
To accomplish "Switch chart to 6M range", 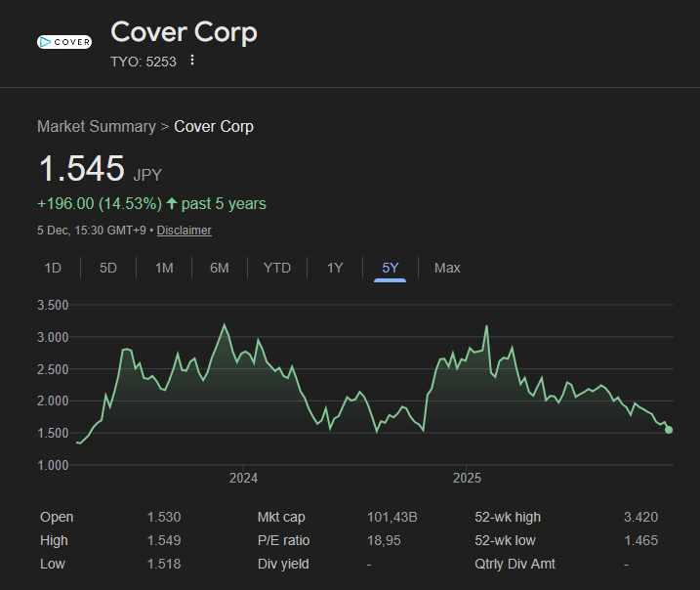I will tap(220, 268).
